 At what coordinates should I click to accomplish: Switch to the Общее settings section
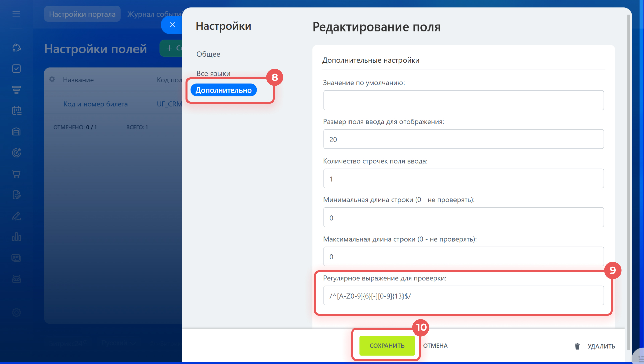tap(208, 54)
